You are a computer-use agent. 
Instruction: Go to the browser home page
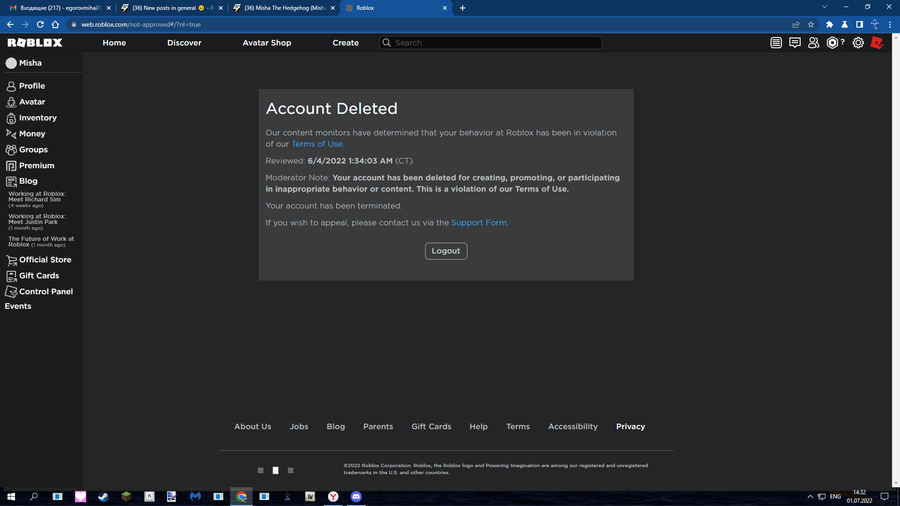click(55, 24)
